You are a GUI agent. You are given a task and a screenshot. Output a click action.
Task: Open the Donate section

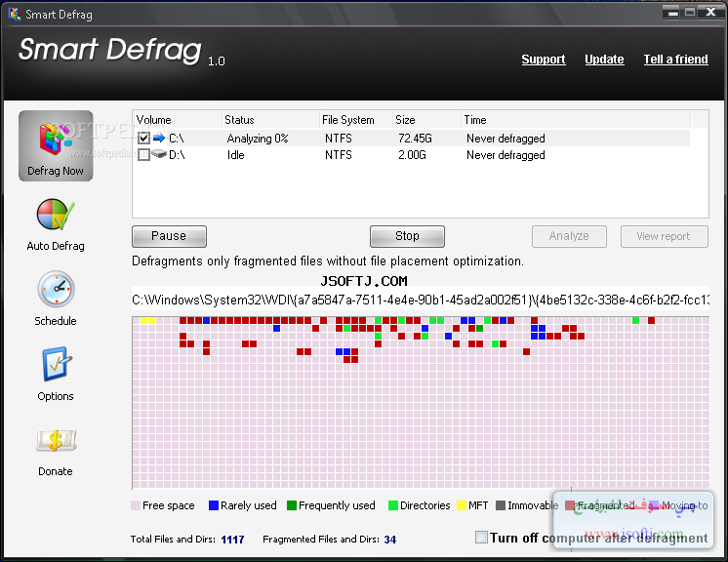[x=56, y=453]
